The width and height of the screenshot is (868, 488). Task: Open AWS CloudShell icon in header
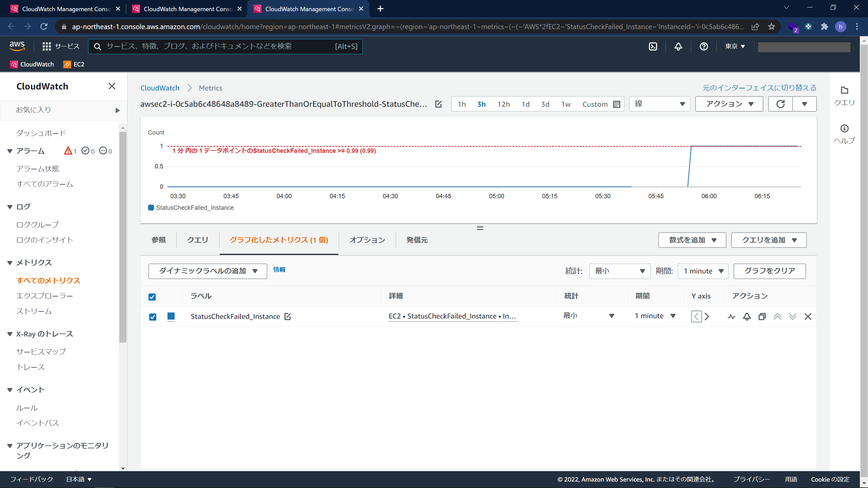[653, 46]
